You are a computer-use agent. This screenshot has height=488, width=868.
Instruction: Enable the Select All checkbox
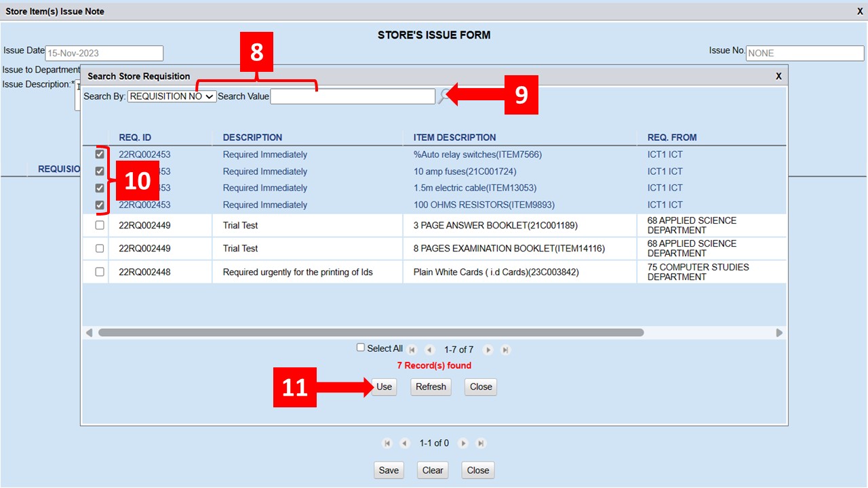pos(361,348)
